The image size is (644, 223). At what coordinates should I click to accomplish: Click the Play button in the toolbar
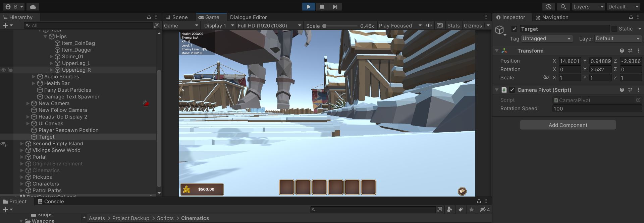(x=308, y=7)
